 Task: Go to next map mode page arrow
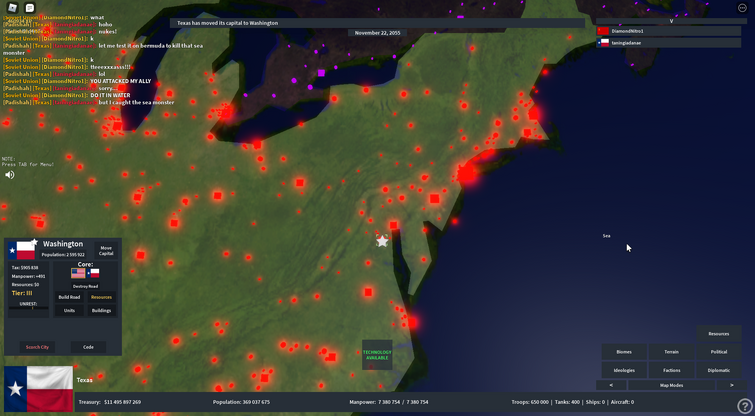[x=731, y=385]
